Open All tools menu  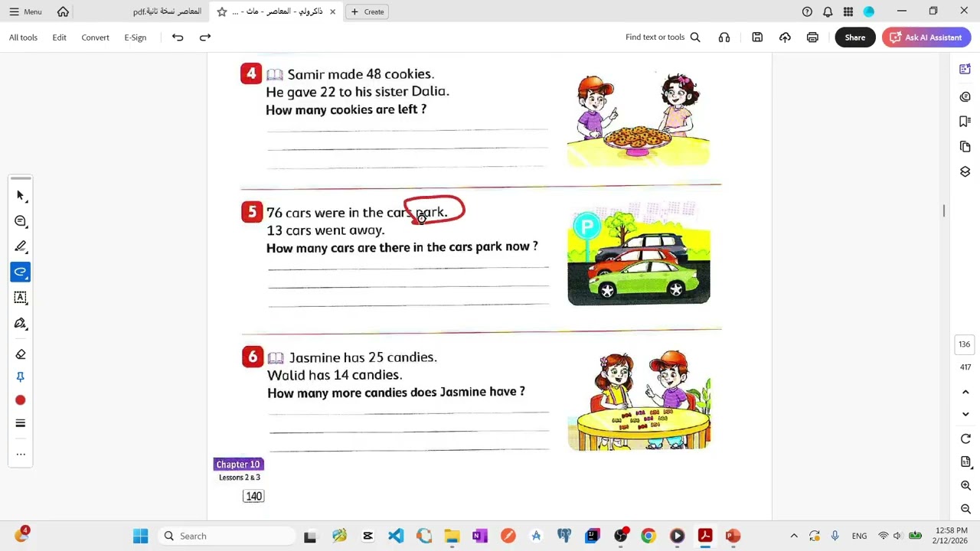(x=23, y=37)
